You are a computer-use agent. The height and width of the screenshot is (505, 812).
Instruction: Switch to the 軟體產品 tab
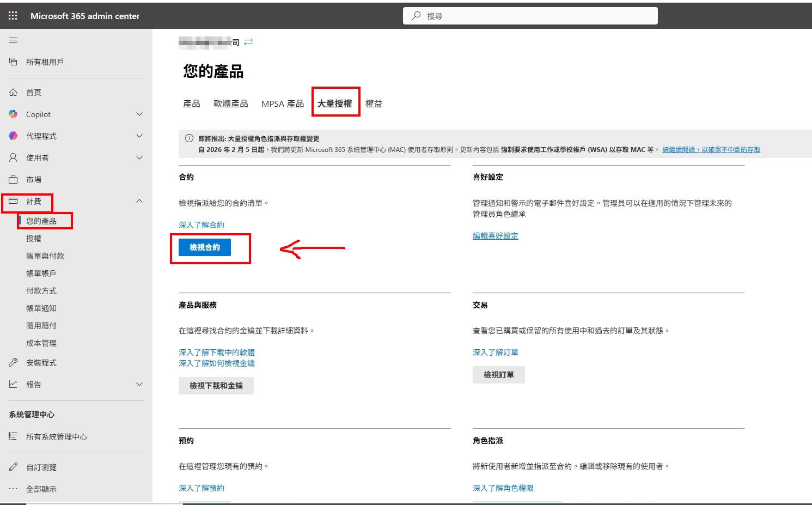[230, 104]
